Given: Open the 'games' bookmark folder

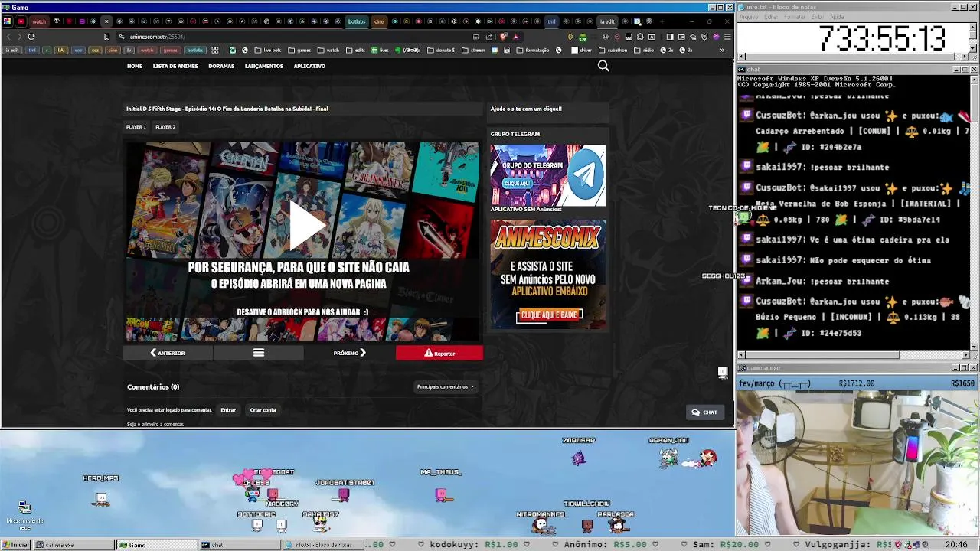Looking at the screenshot, I should pos(299,51).
